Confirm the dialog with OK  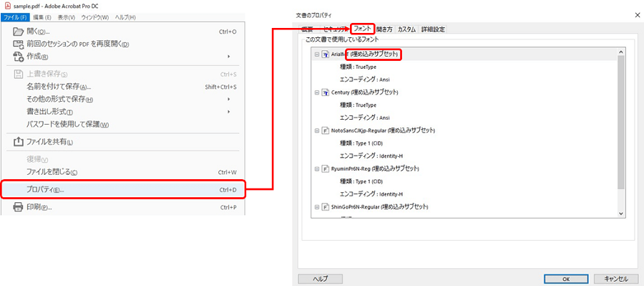(566, 279)
